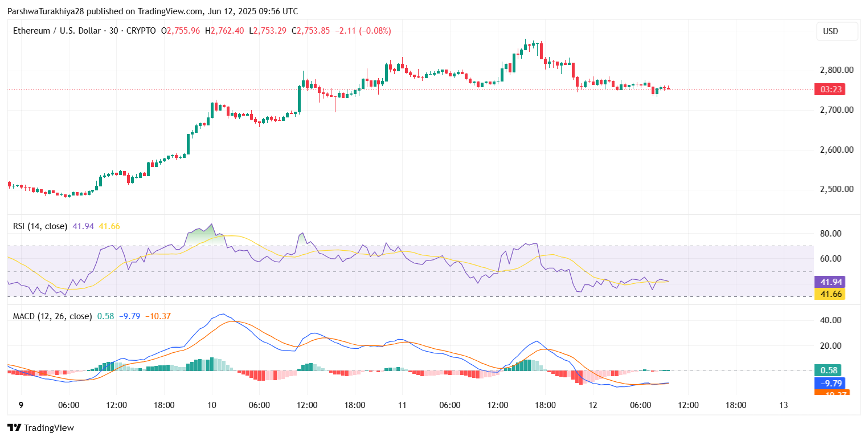Click the closing price value C2,753.85
This screenshot has height=440, width=868.
(311, 31)
